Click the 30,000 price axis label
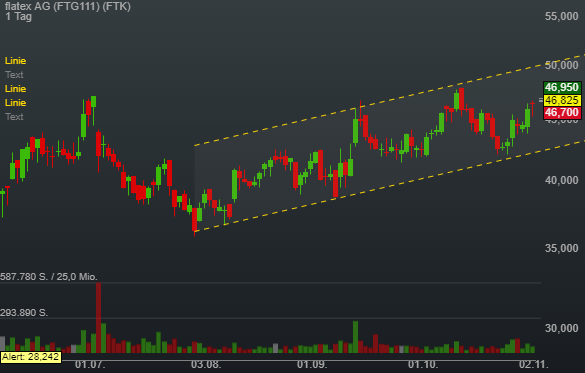The height and width of the screenshot is (373, 585). click(x=561, y=328)
